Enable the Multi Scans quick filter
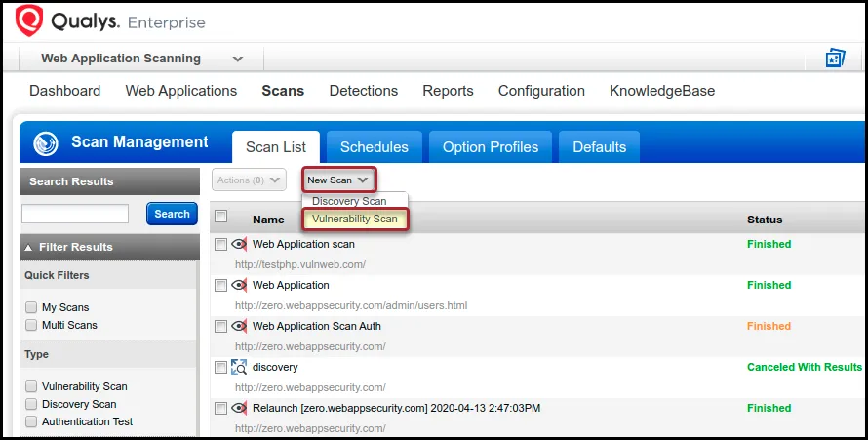The image size is (868, 440). [31, 325]
